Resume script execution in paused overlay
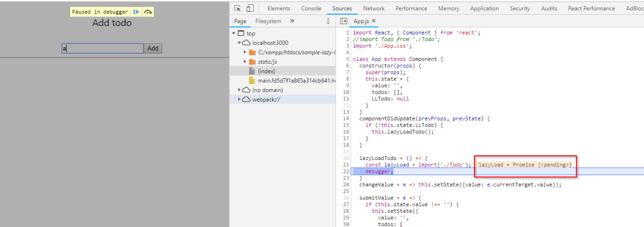The width and height of the screenshot is (644, 227). 136,12
